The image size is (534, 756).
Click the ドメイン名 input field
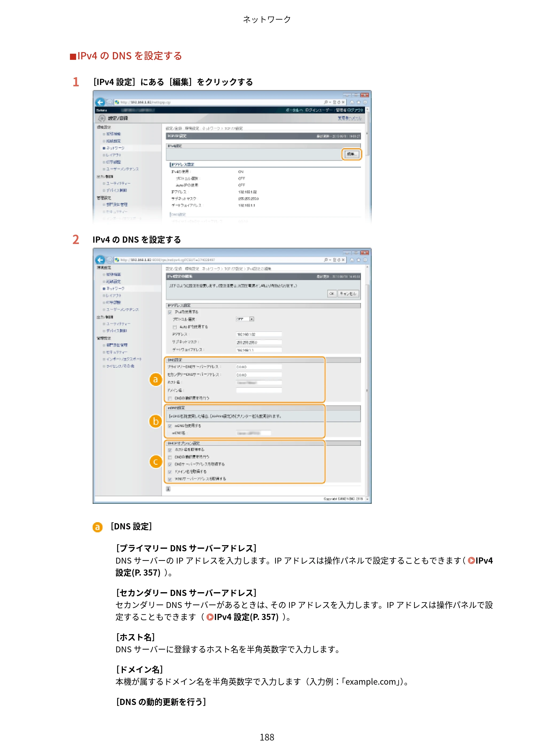click(x=259, y=390)
